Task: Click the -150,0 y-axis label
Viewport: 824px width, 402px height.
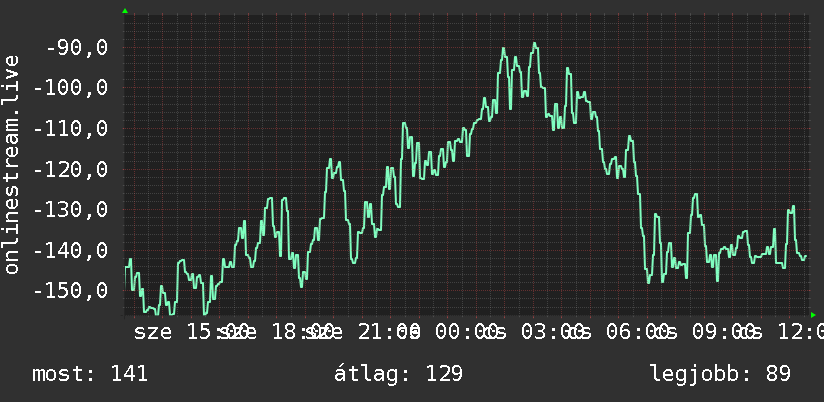Action: [x=71, y=290]
